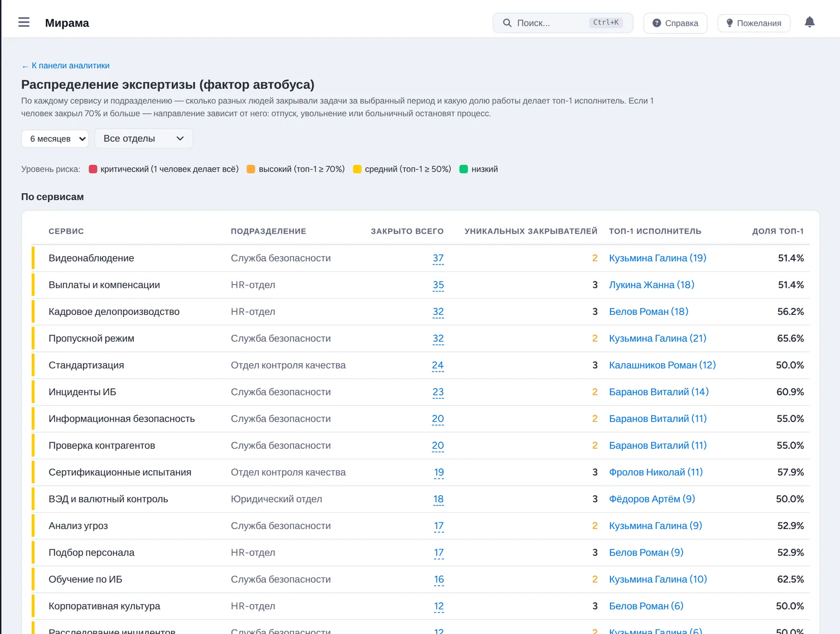
Task: Click the yellow medium risk legend swatch
Action: click(x=357, y=169)
